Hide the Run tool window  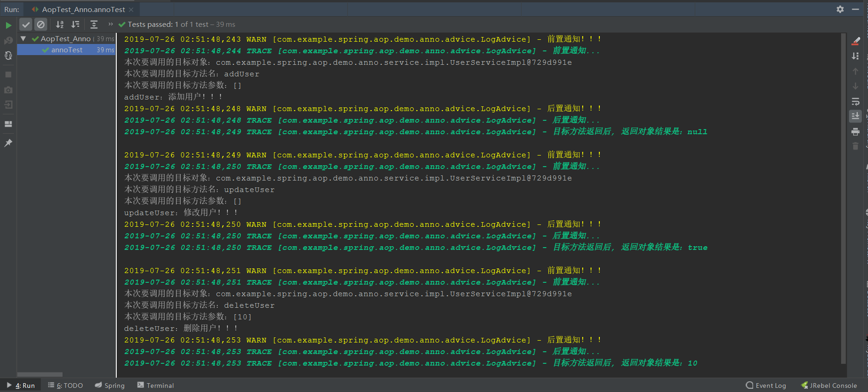pyautogui.click(x=855, y=9)
